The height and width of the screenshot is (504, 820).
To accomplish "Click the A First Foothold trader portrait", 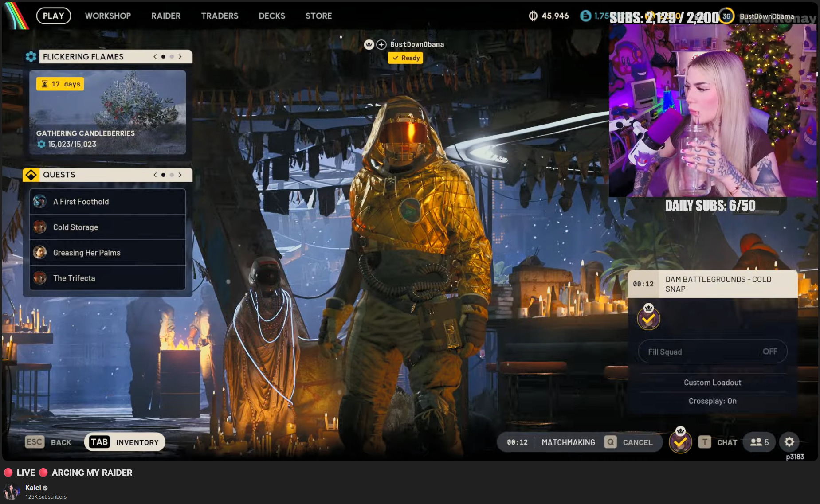I will [x=40, y=202].
